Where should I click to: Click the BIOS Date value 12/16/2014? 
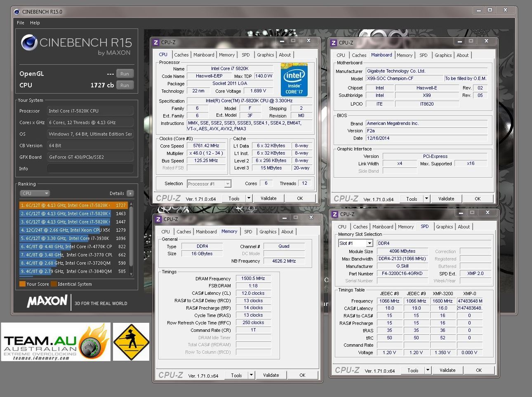tap(427, 138)
